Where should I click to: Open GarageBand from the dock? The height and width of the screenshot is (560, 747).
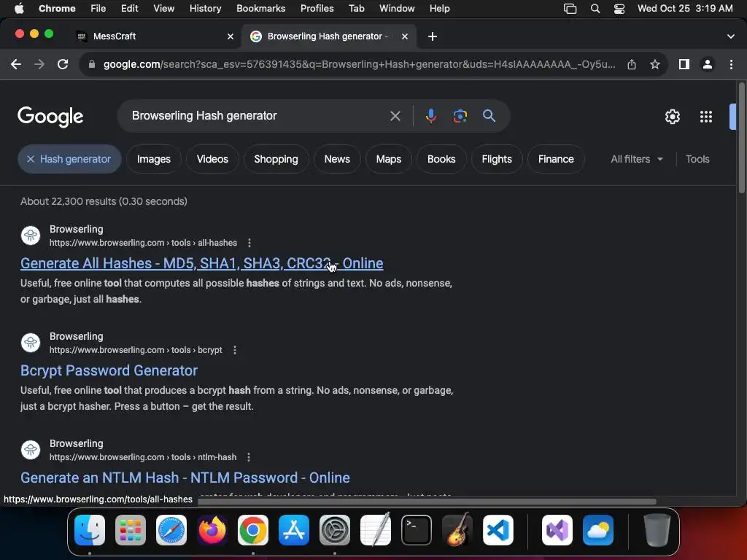(457, 530)
